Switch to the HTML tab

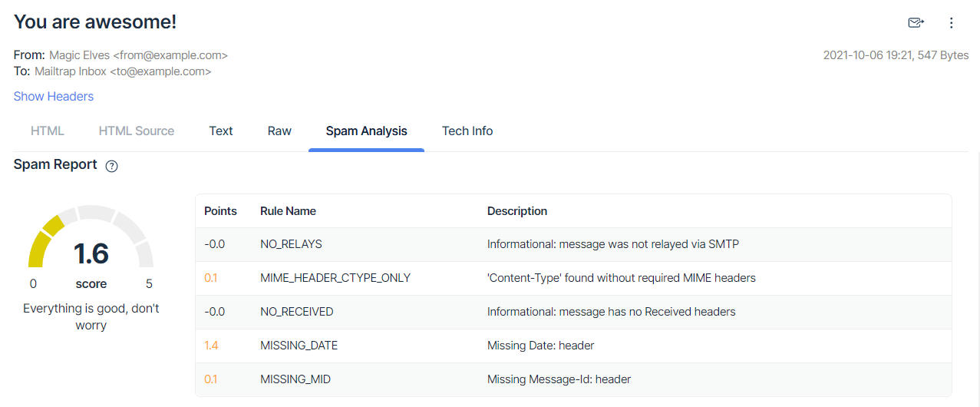coord(48,131)
